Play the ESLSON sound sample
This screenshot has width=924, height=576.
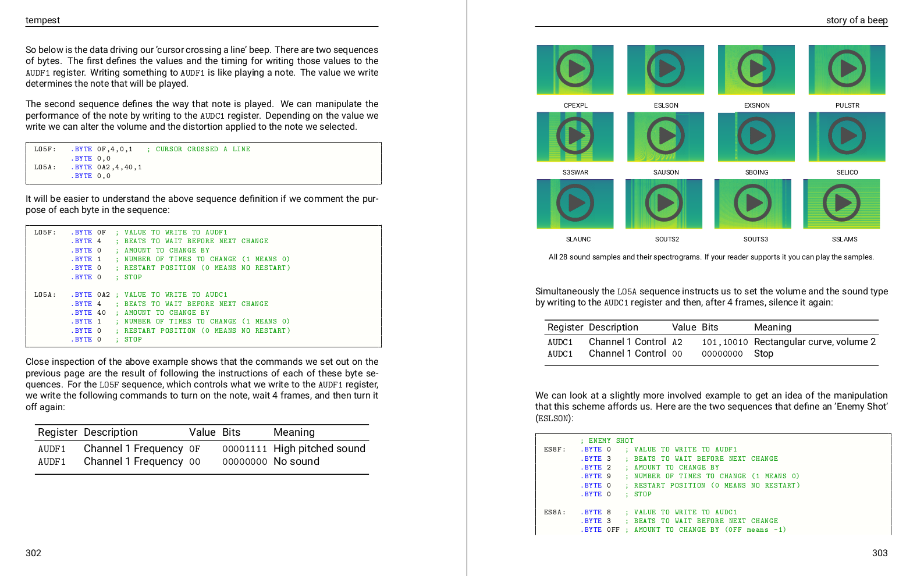tap(666, 69)
